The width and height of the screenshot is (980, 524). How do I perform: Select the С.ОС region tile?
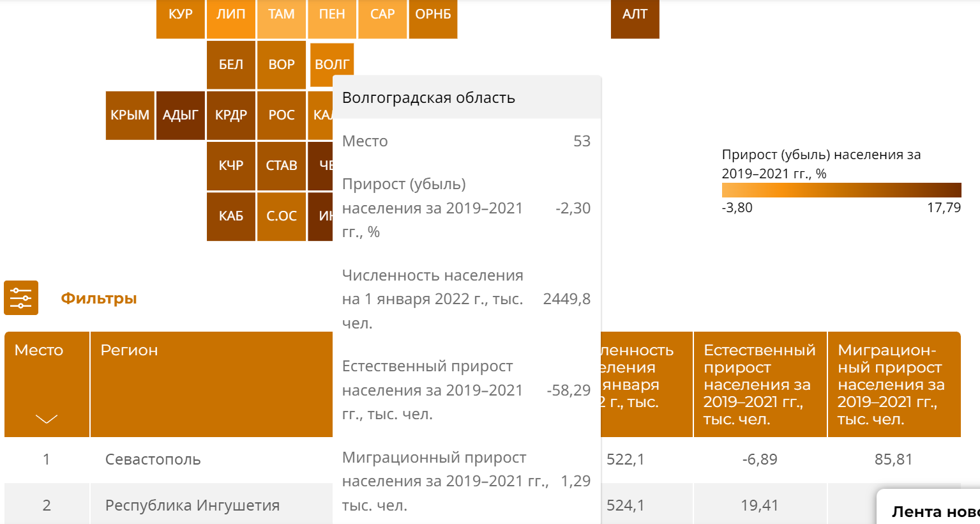(x=282, y=216)
